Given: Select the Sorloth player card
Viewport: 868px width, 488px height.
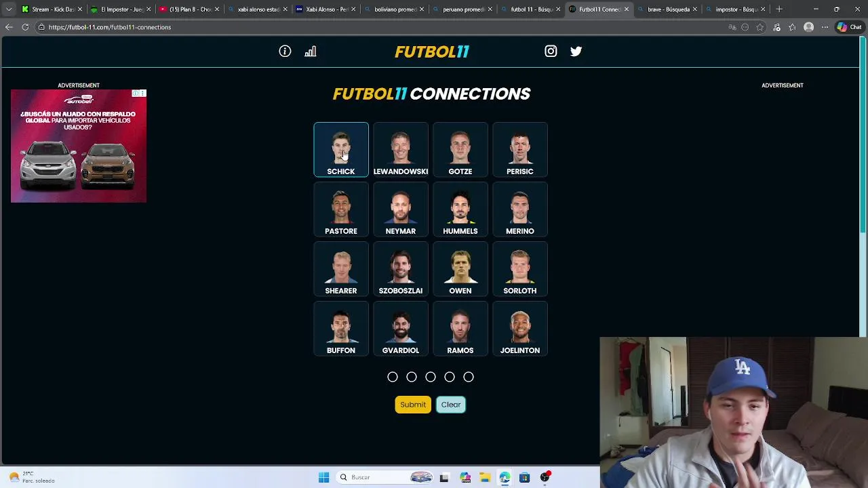Looking at the screenshot, I should click(520, 269).
